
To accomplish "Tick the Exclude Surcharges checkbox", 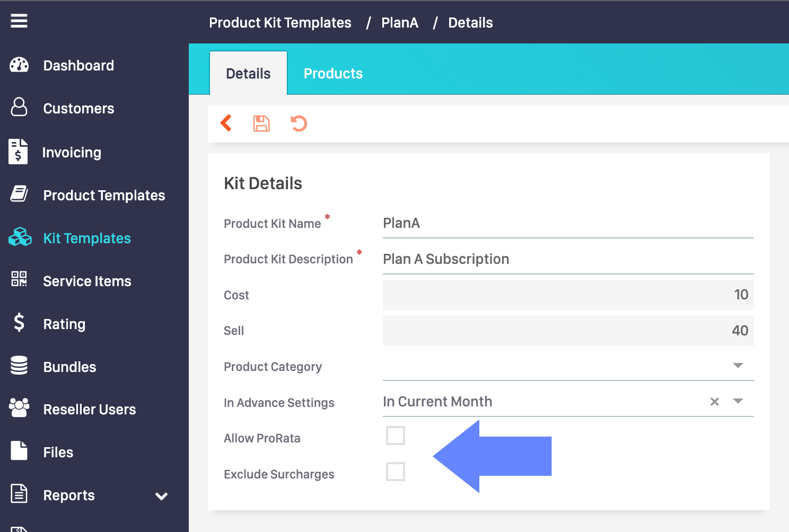I will pyautogui.click(x=396, y=472).
